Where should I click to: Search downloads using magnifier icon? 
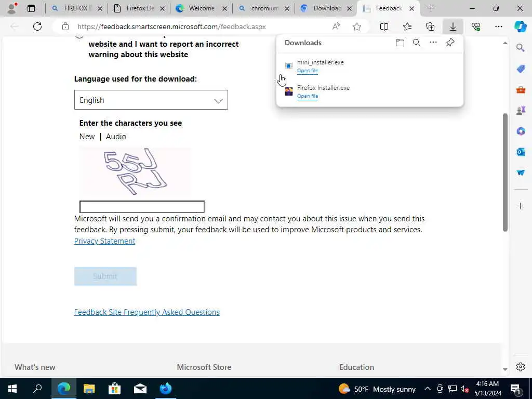[417, 43]
